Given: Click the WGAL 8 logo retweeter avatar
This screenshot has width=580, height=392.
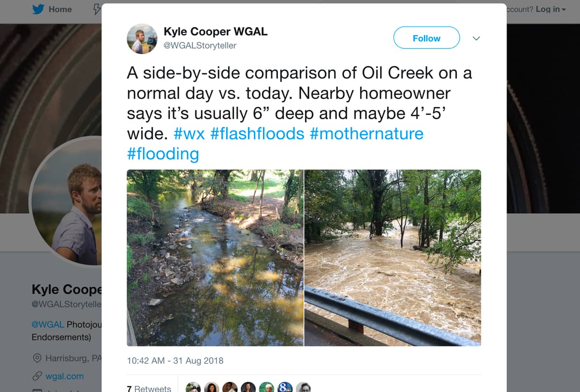Looking at the screenshot, I should pyautogui.click(x=285, y=387).
